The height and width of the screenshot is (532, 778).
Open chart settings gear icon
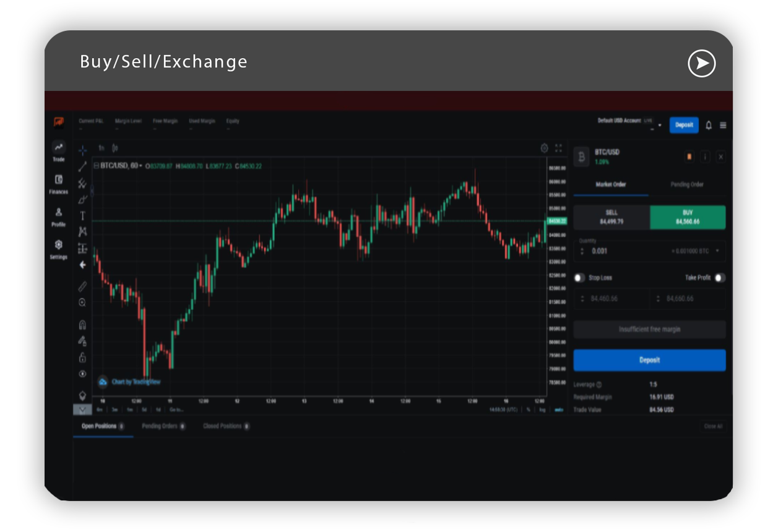pos(544,148)
